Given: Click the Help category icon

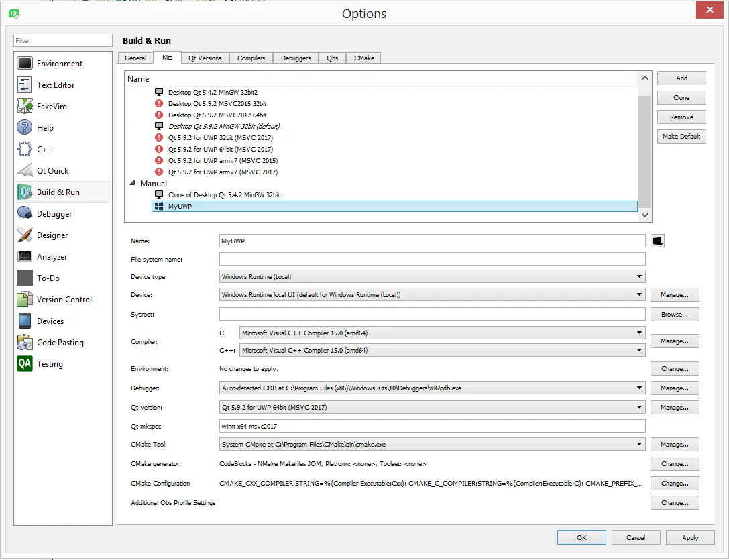Looking at the screenshot, I should point(25,127).
